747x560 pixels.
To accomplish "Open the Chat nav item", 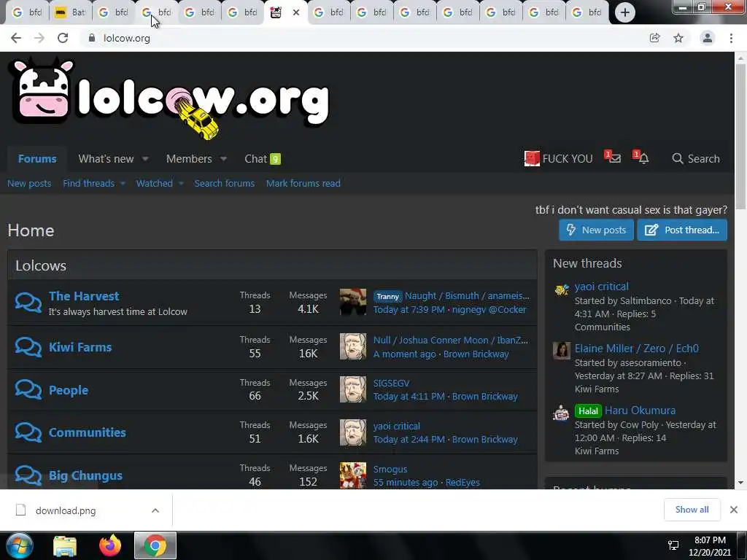I will click(x=263, y=158).
